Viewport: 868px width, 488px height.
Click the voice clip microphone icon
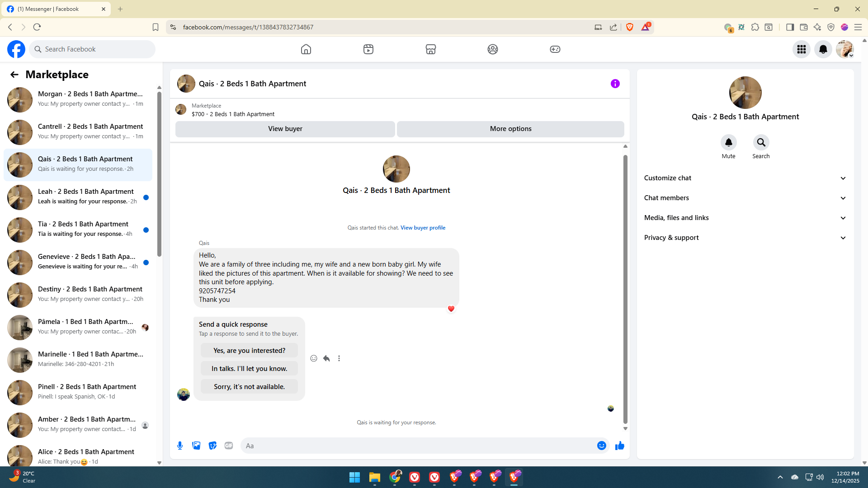tap(180, 446)
